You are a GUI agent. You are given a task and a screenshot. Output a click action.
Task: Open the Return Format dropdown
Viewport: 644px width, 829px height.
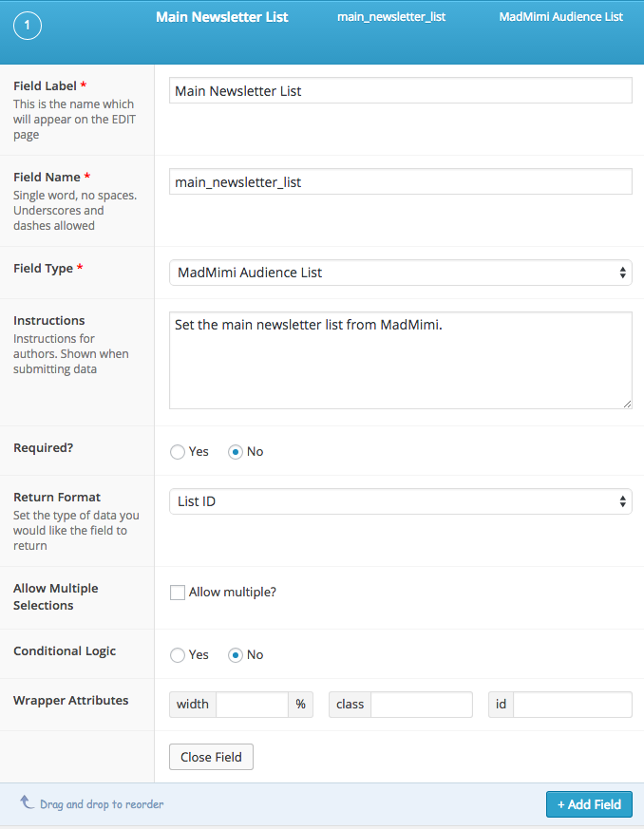400,501
